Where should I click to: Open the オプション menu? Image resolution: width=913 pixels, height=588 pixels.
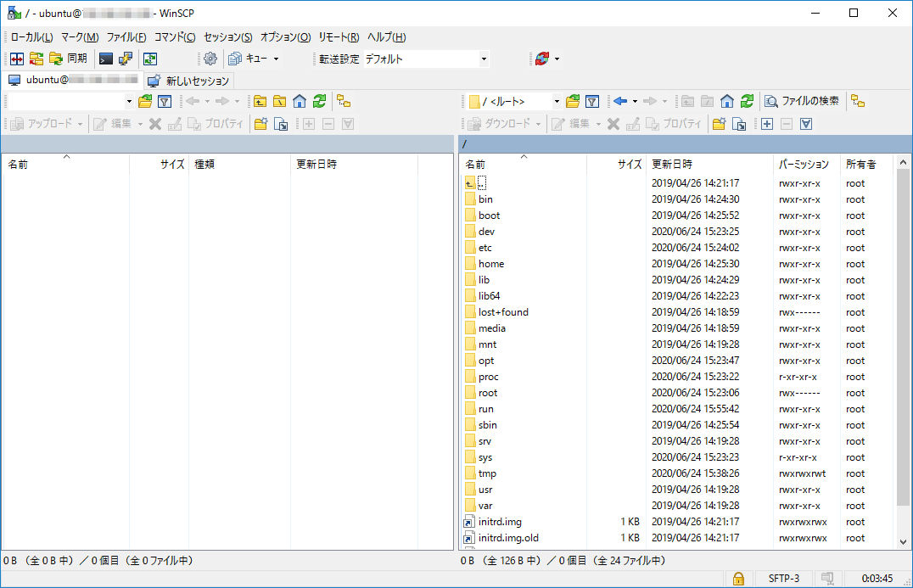[284, 37]
